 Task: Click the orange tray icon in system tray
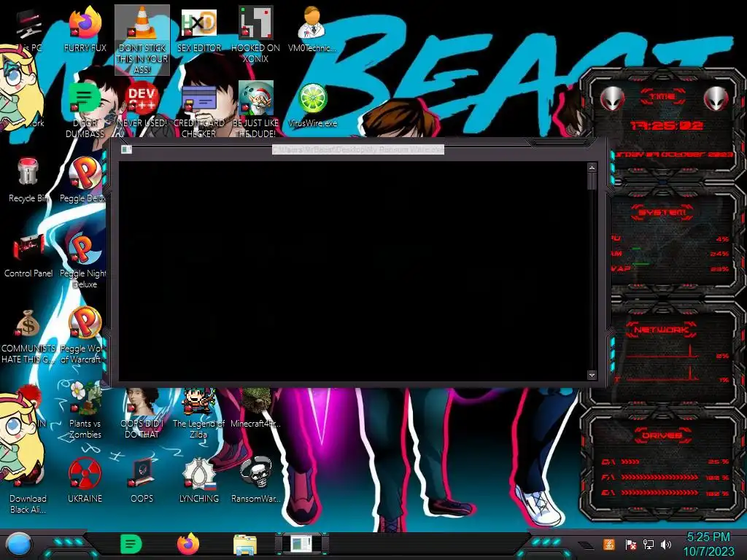coord(608,544)
